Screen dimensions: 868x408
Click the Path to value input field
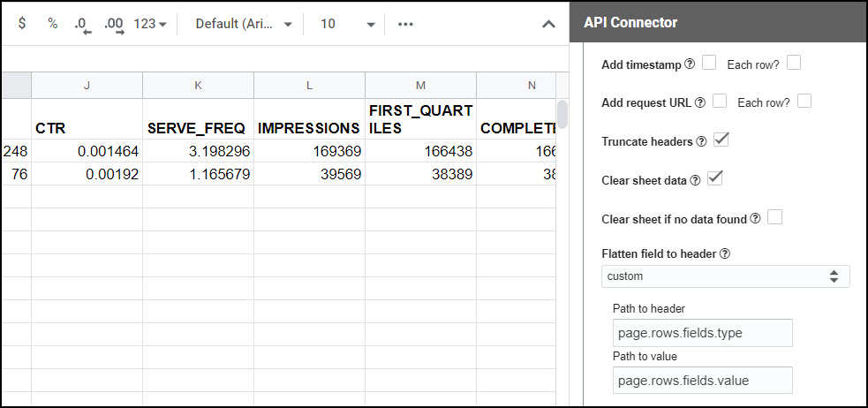tap(703, 381)
